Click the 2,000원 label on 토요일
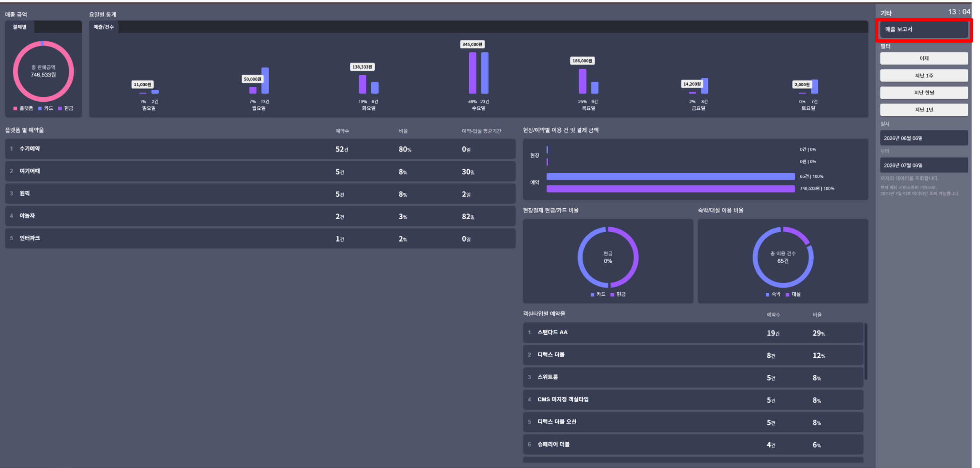This screenshot has width=980, height=468. click(802, 84)
